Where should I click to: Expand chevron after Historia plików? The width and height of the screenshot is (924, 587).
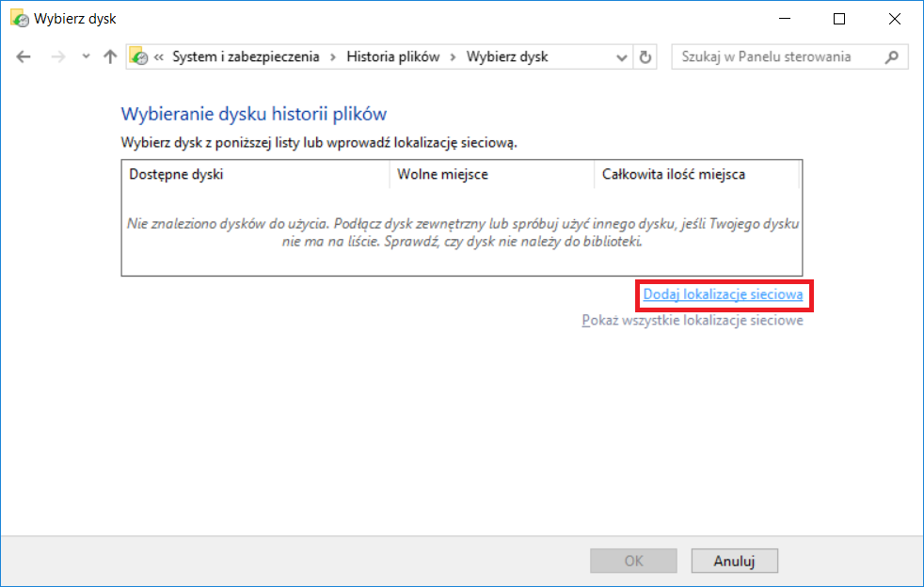tap(454, 57)
